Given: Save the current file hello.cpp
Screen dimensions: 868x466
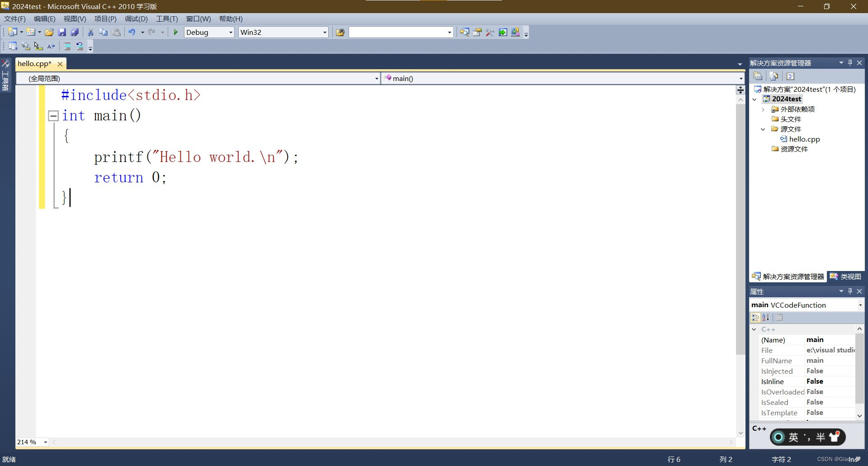Looking at the screenshot, I should click(x=62, y=32).
